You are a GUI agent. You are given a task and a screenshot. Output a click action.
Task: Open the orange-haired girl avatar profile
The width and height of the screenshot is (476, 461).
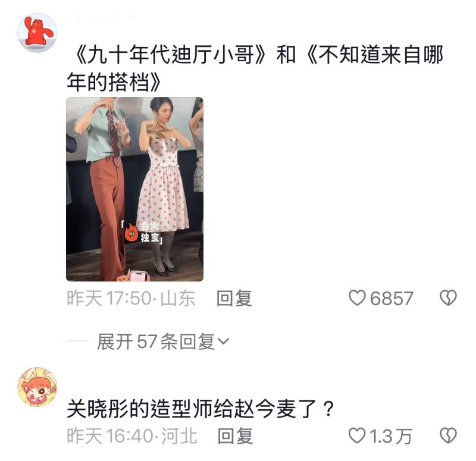[x=37, y=387]
